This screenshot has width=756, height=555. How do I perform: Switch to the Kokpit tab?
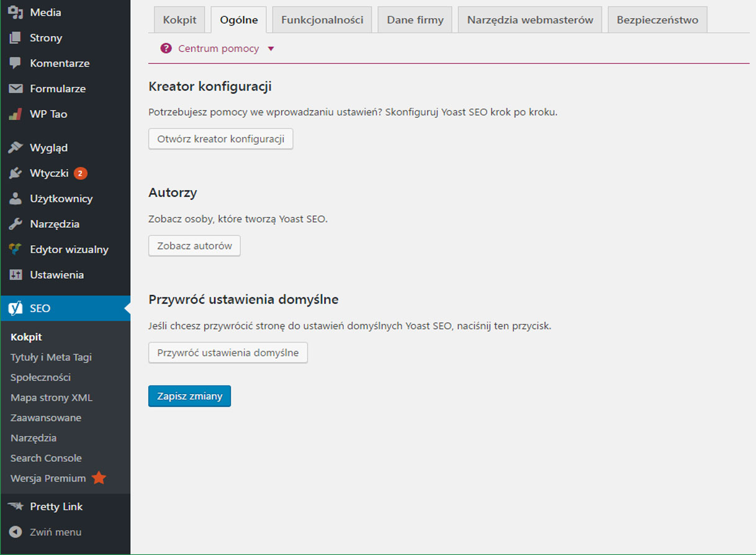tap(179, 20)
